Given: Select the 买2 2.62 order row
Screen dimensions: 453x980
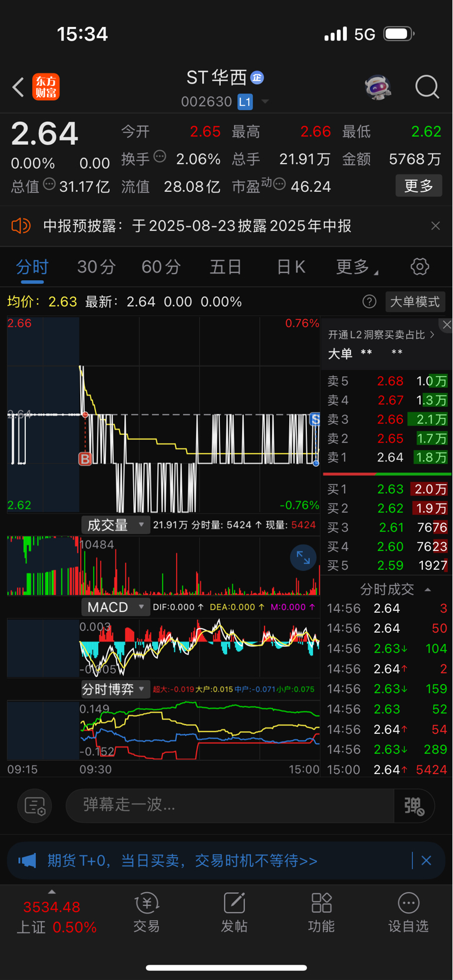Looking at the screenshot, I should (387, 509).
